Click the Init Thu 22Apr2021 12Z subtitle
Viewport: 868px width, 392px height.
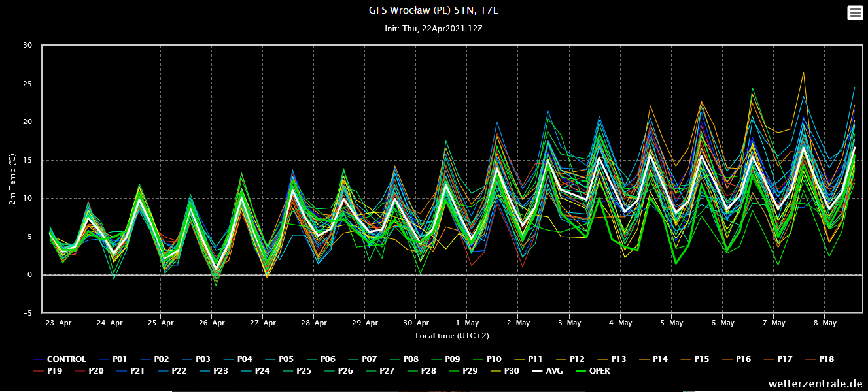tap(434, 29)
